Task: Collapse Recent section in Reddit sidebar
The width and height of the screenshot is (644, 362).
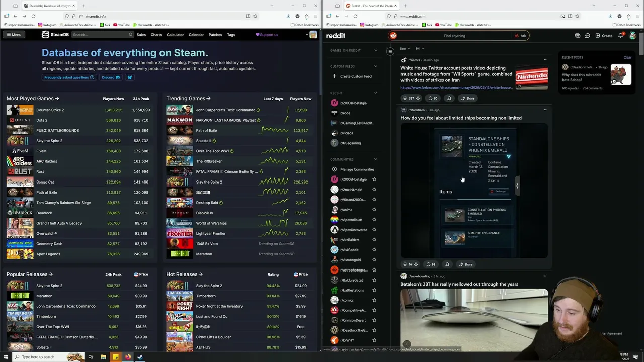Action: [375, 93]
